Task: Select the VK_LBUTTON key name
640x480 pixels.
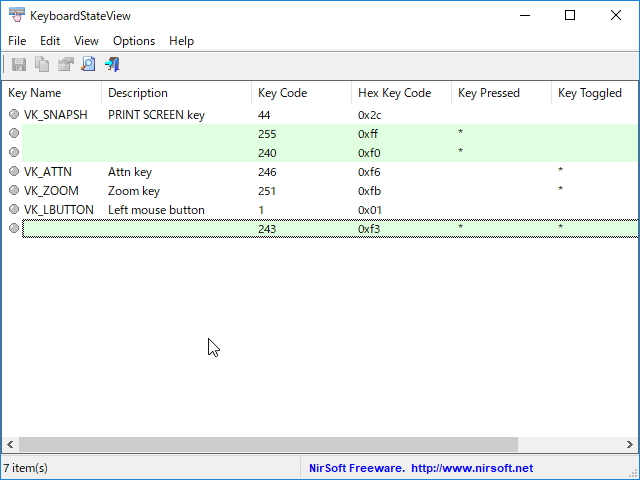Action: click(x=59, y=210)
